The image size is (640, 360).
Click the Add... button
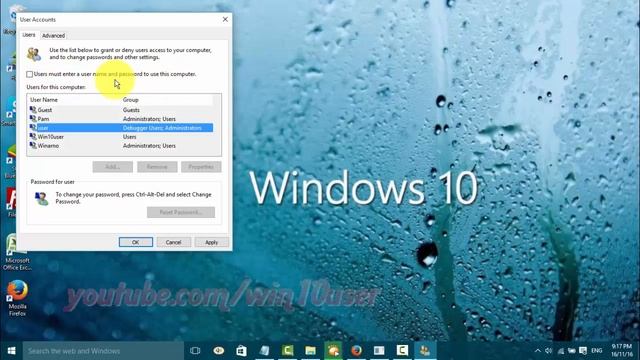[x=113, y=167]
